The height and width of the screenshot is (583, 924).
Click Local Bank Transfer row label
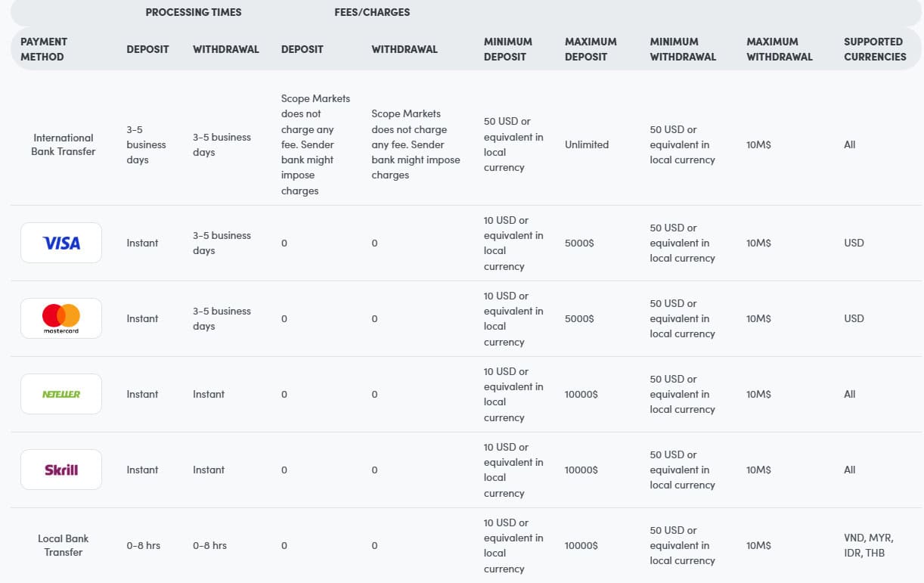click(x=64, y=545)
